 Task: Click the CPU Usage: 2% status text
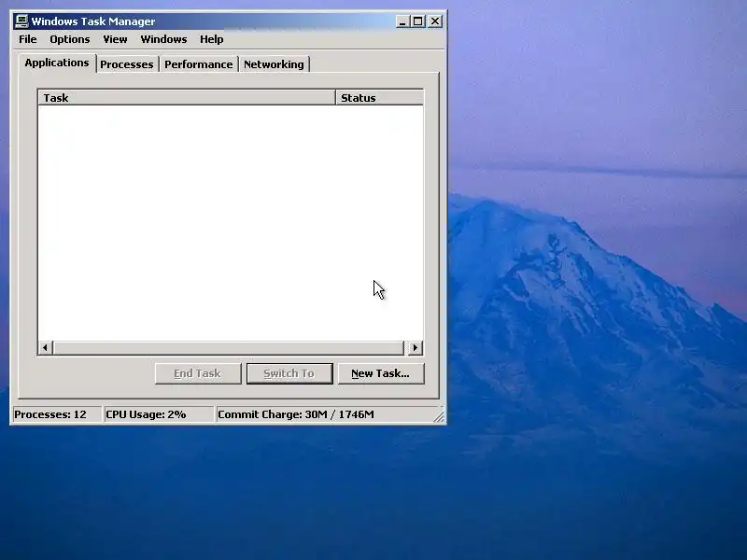coord(146,414)
